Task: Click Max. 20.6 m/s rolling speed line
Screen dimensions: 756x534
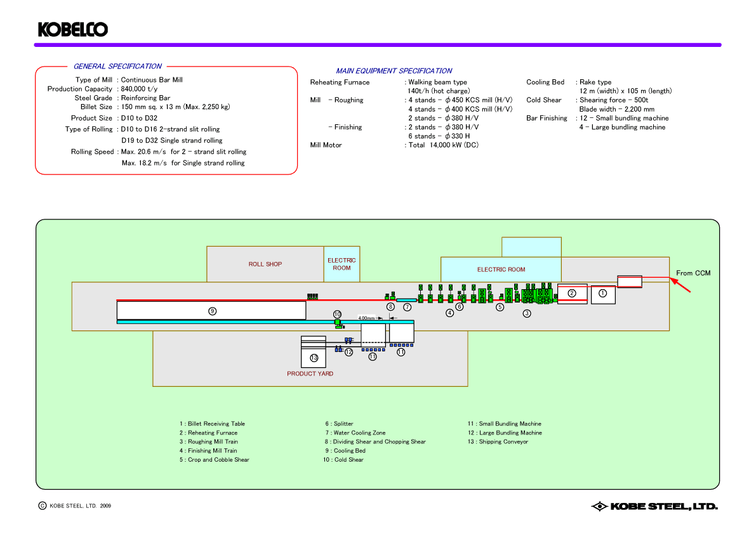Action: point(183,152)
